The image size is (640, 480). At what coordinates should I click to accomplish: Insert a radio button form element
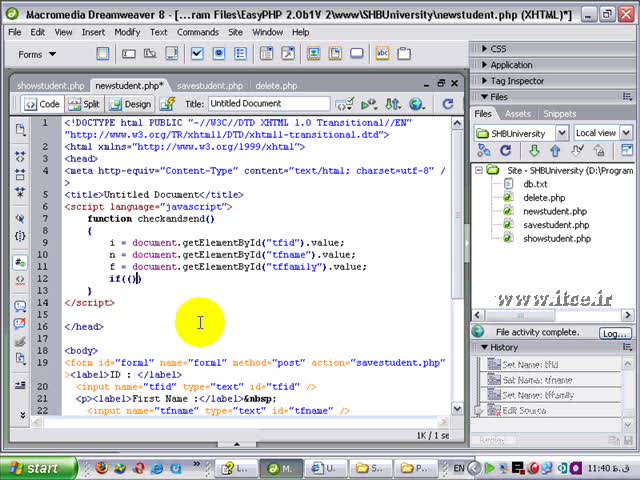(x=218, y=54)
